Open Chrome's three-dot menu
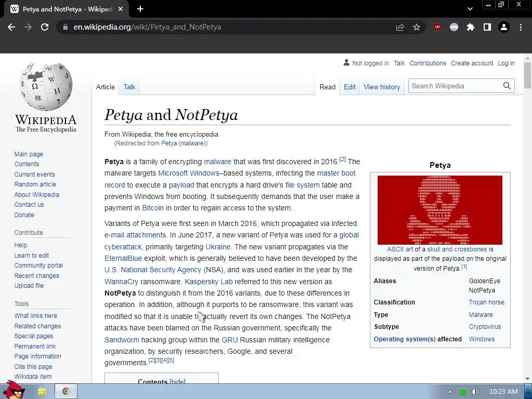 (521, 27)
